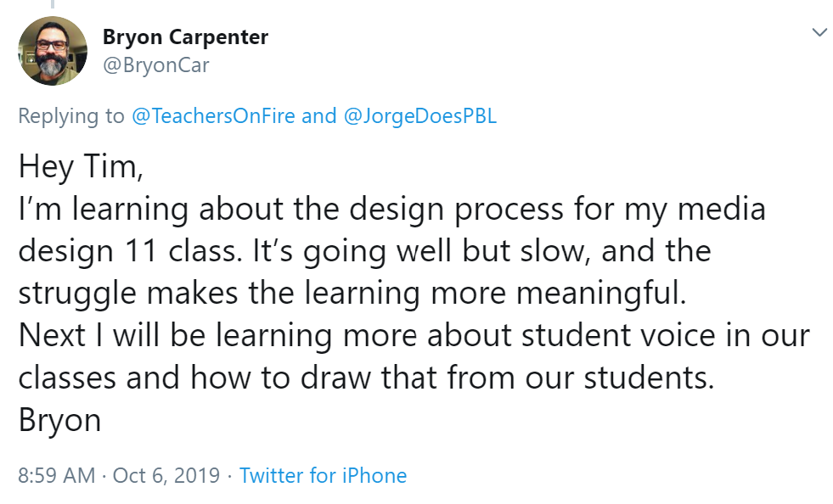The width and height of the screenshot is (833, 504).
Task: Click the "Bryon" signature at tweet end
Action: click(59, 420)
